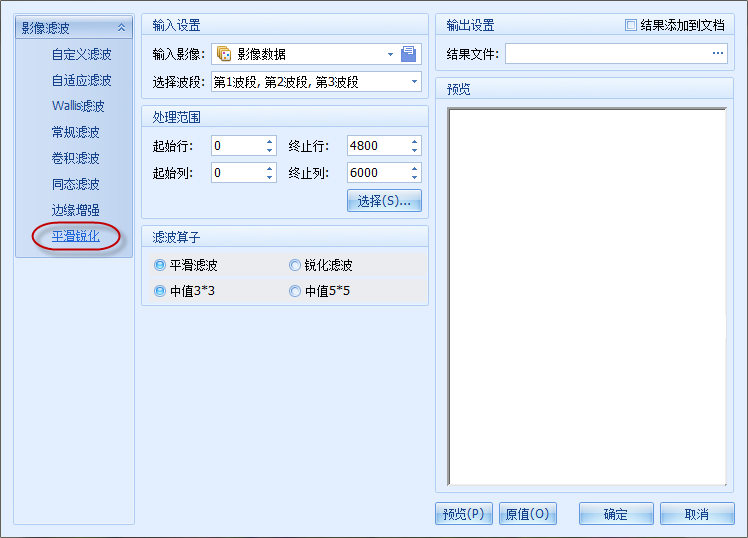Select the 中值5*5 radio option

coord(295,291)
